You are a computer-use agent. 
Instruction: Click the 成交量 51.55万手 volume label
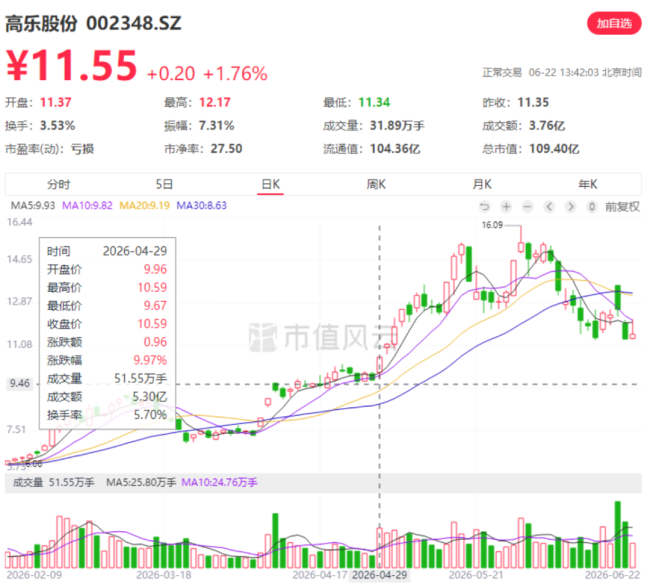54,482
